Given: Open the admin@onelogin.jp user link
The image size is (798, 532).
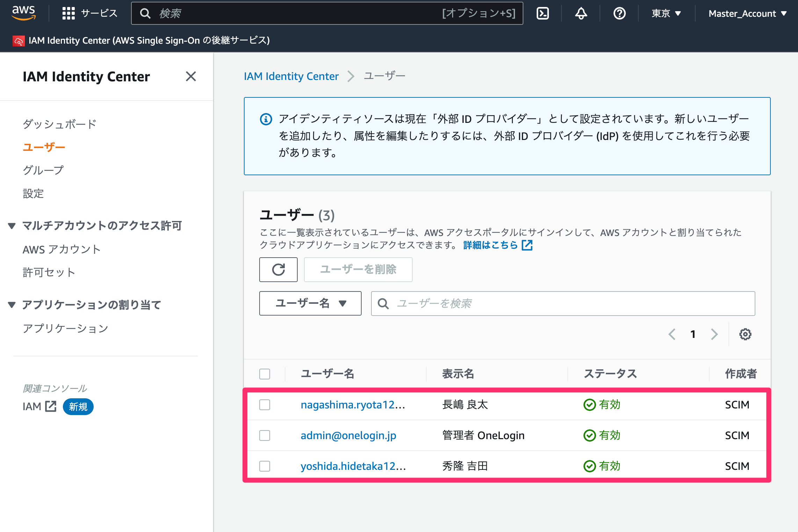Looking at the screenshot, I should pos(348,435).
